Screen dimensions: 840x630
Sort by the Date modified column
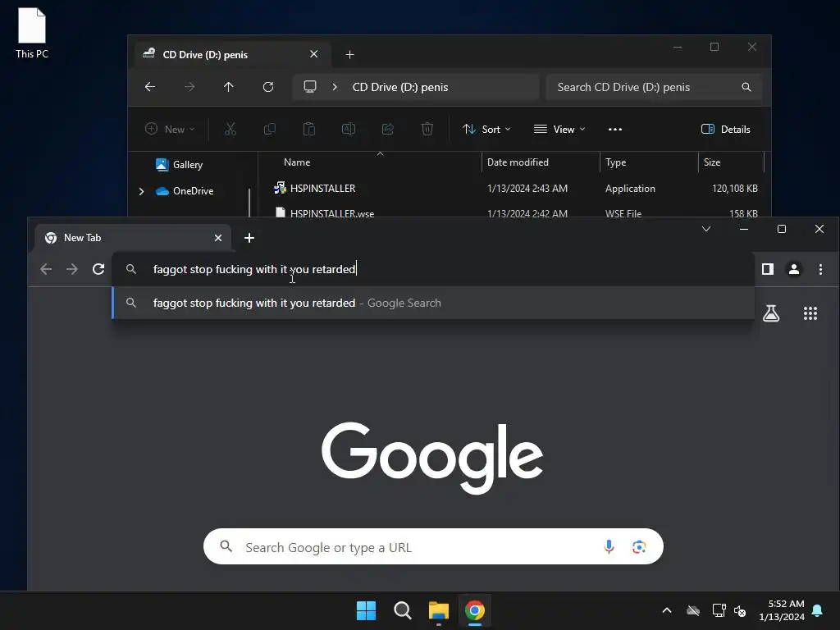point(518,162)
